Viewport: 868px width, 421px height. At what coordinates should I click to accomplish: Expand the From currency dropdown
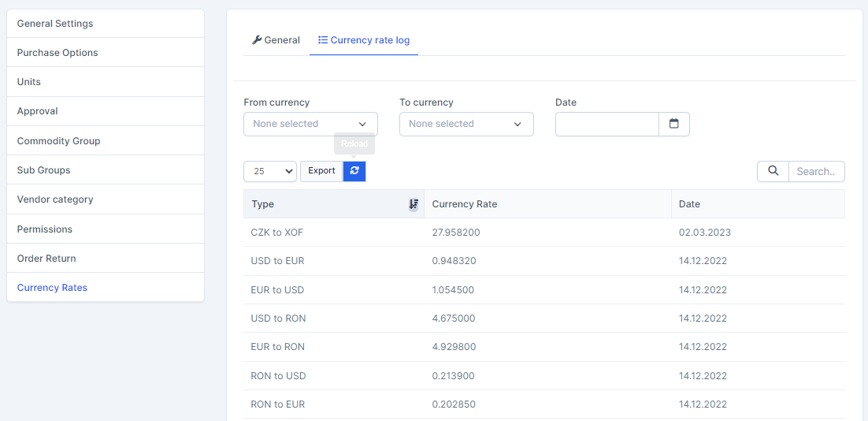pyautogui.click(x=310, y=124)
